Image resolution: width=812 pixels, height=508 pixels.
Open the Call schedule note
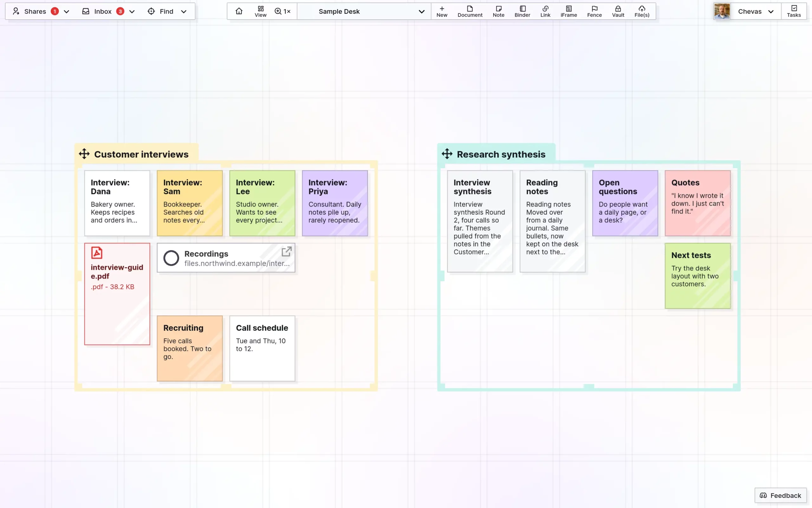click(262, 348)
